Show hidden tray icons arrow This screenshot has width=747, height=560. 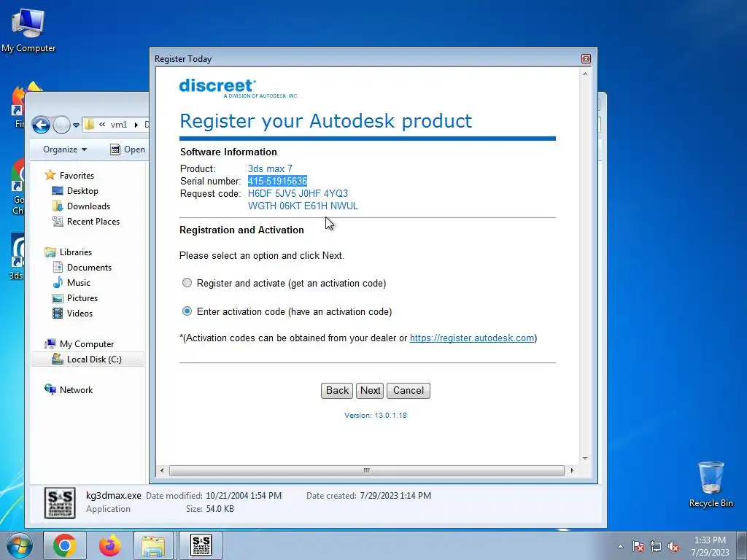coord(620,546)
